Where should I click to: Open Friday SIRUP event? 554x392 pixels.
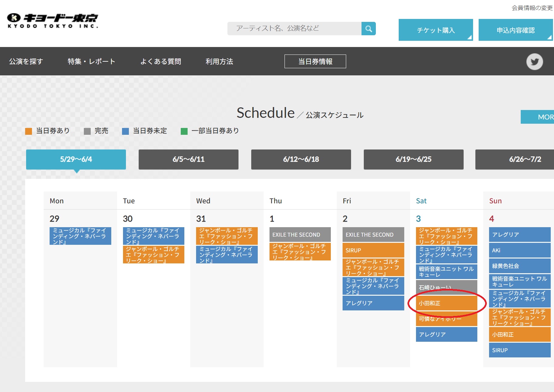373,250
